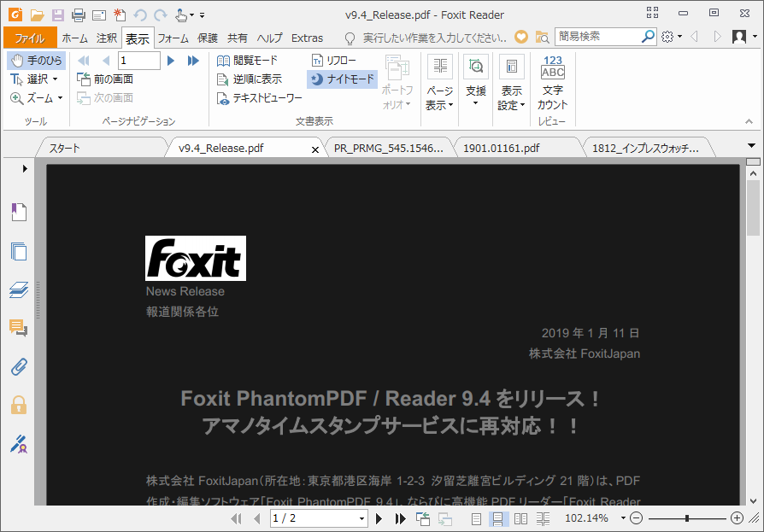Click the undo arrow in quick access toolbar
Screen dimensions: 764x532
[140, 15]
